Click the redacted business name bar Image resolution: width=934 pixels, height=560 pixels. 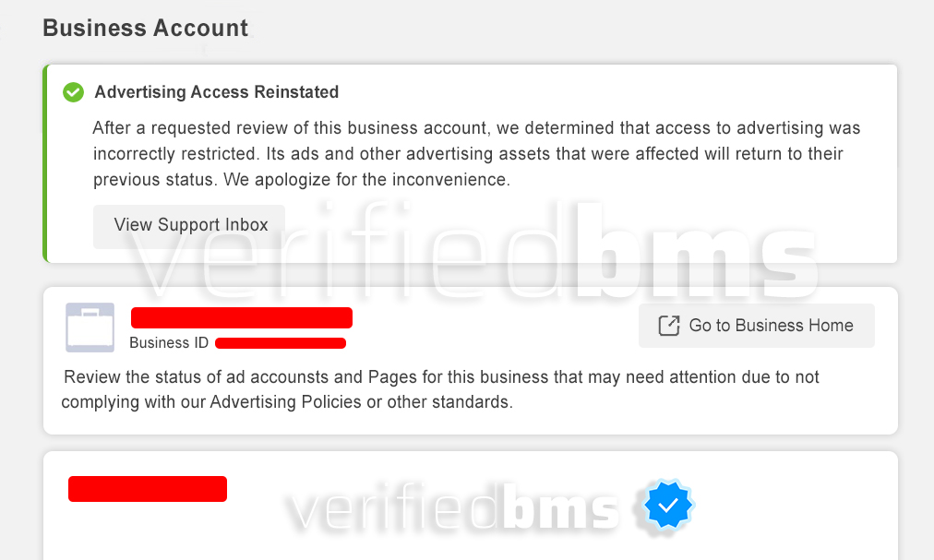click(x=242, y=317)
